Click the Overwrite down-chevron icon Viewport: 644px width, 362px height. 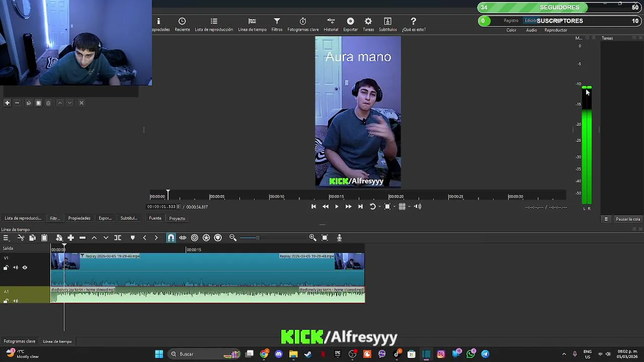tap(106, 238)
